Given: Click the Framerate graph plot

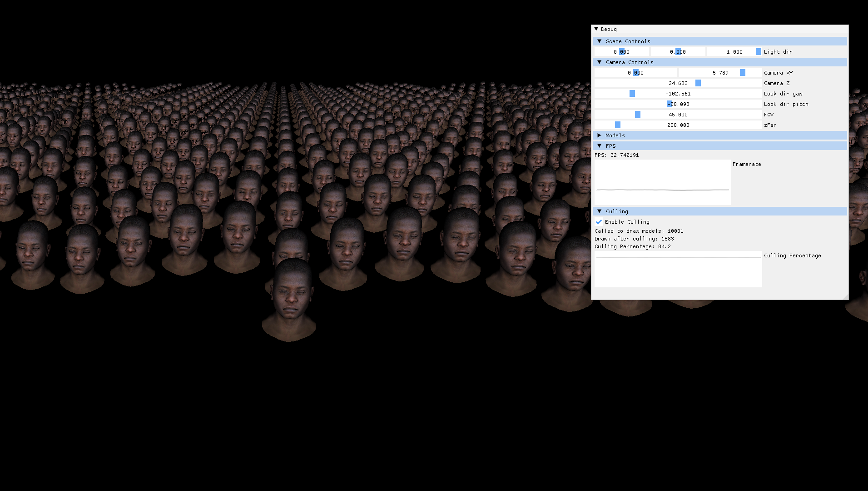Looking at the screenshot, I should (663, 182).
